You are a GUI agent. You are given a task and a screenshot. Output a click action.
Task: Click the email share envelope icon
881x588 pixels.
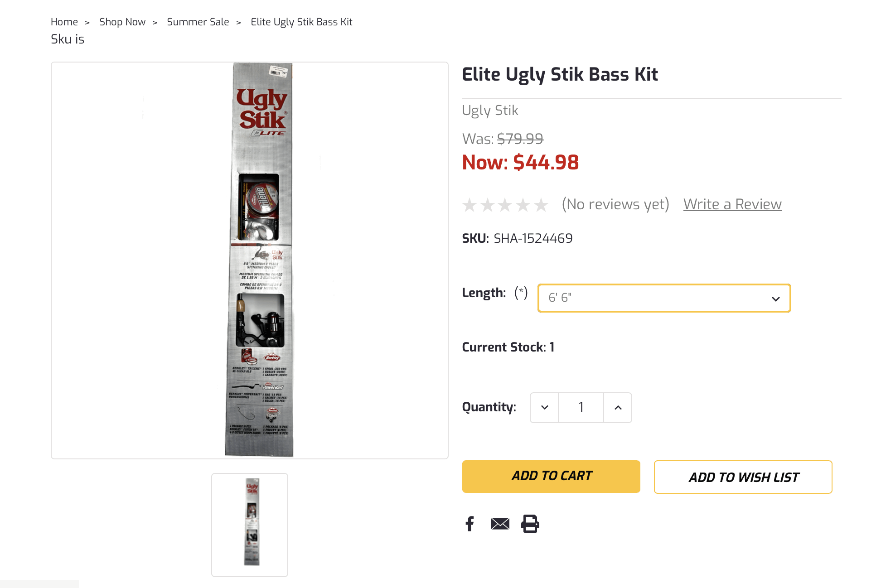500,524
